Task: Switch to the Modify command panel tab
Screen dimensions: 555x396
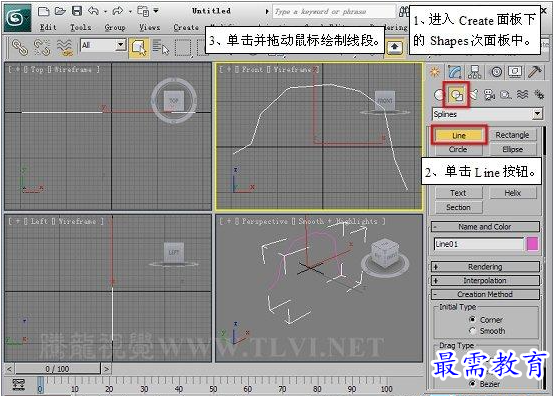Action: pos(455,72)
